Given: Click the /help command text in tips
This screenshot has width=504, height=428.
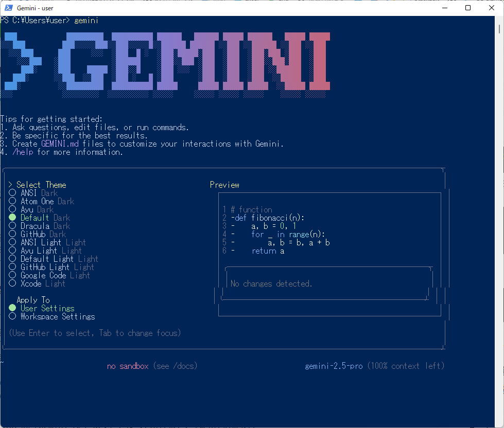Looking at the screenshot, I should (x=23, y=152).
